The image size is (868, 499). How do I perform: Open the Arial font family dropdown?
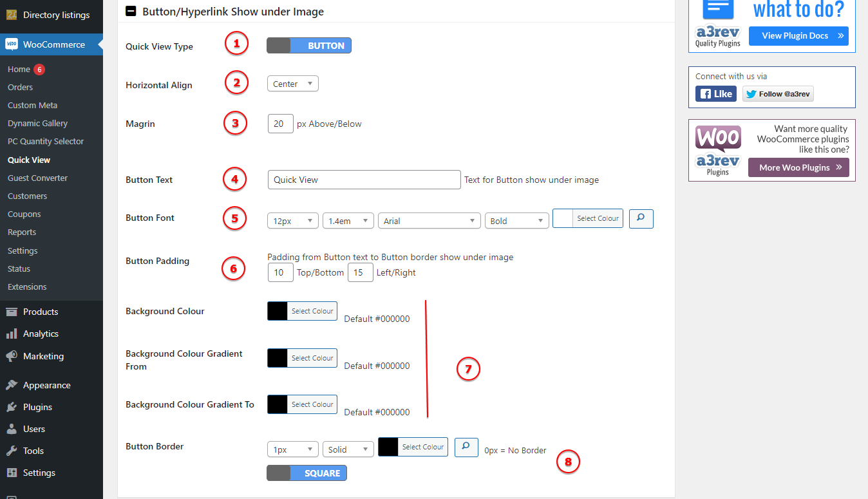pos(429,221)
